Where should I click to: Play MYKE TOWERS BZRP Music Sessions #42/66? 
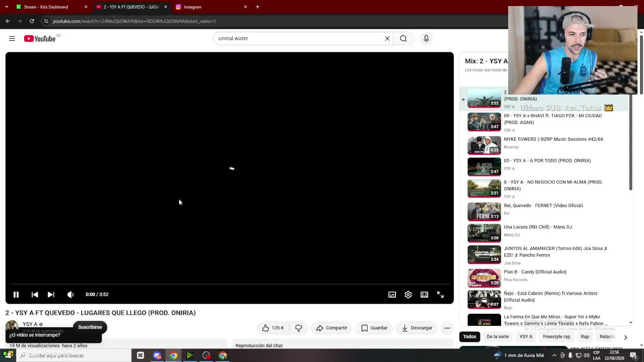[543, 145]
